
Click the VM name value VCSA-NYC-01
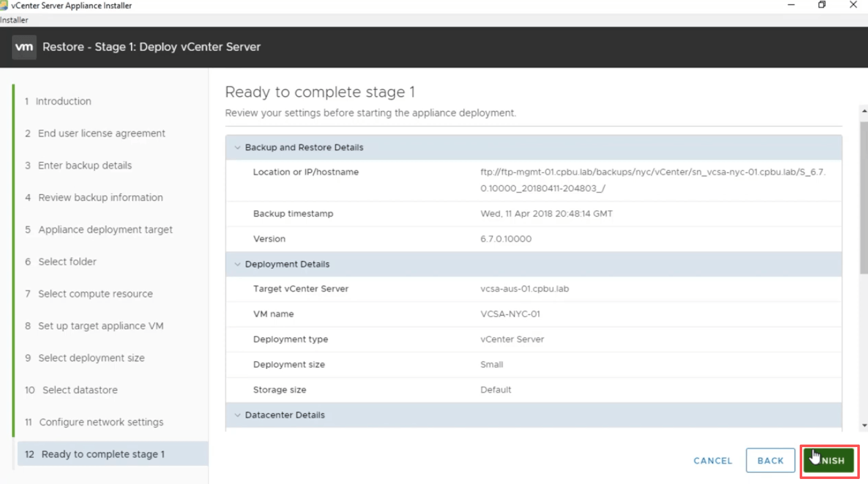[510, 314]
